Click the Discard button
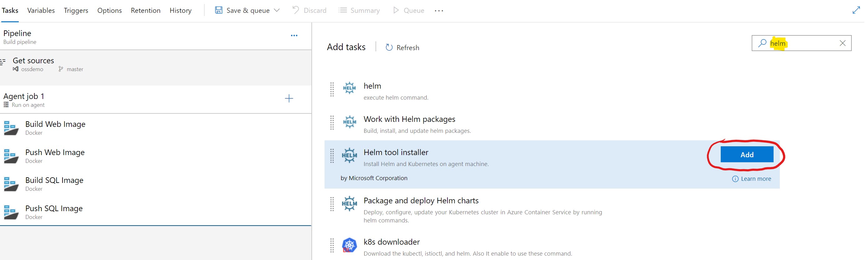 [x=309, y=10]
